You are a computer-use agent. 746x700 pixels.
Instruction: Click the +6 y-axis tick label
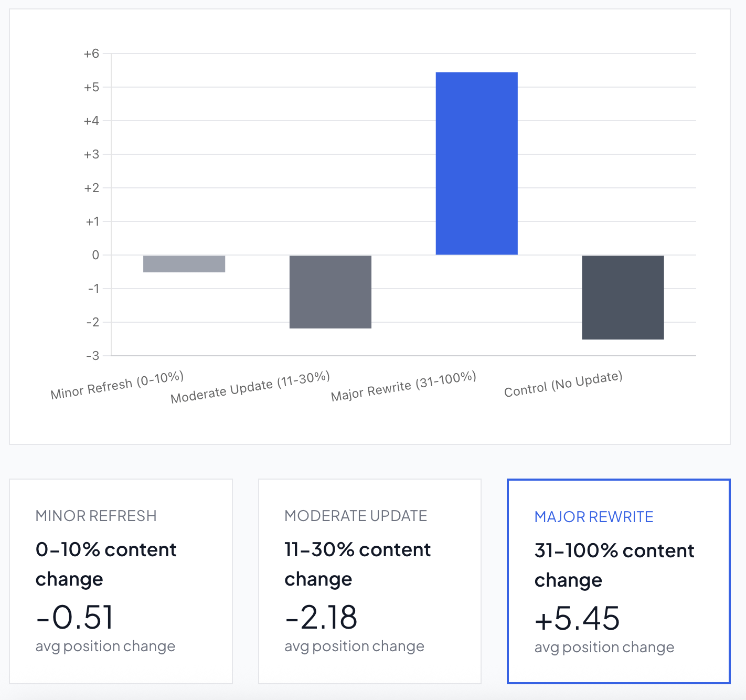tap(91, 54)
